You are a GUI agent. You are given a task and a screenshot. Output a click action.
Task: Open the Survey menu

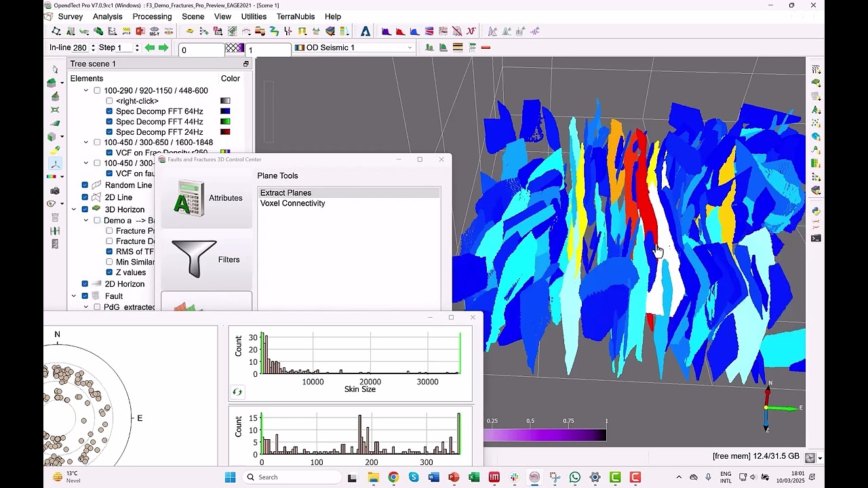[71, 16]
